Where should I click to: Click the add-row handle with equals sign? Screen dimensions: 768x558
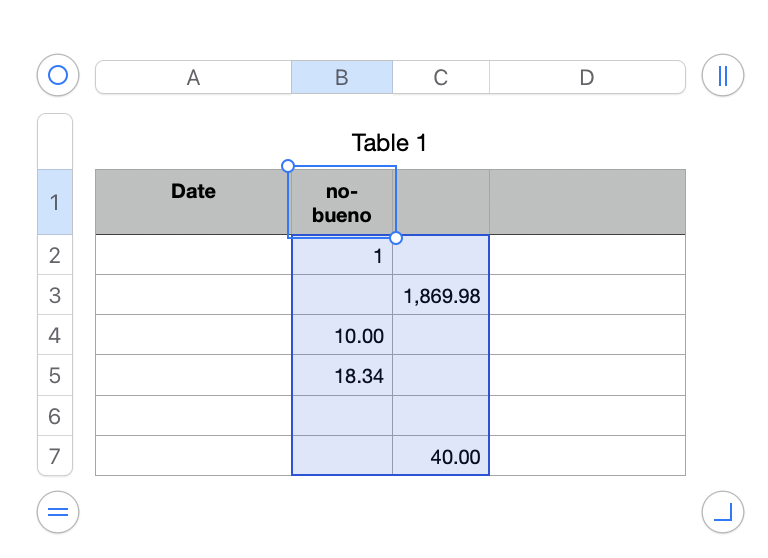[x=58, y=513]
